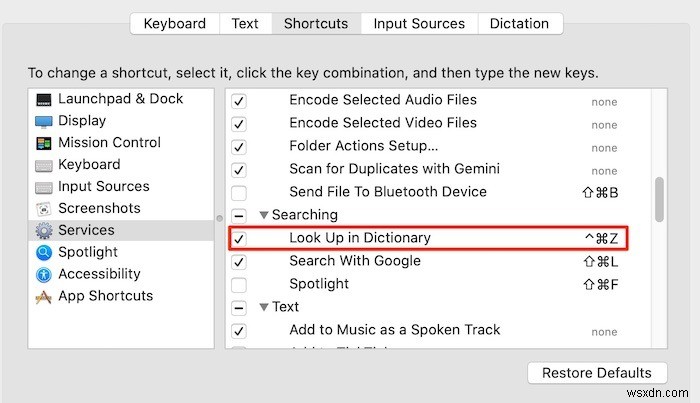Choose the Input Sources sidebar icon

(x=43, y=187)
